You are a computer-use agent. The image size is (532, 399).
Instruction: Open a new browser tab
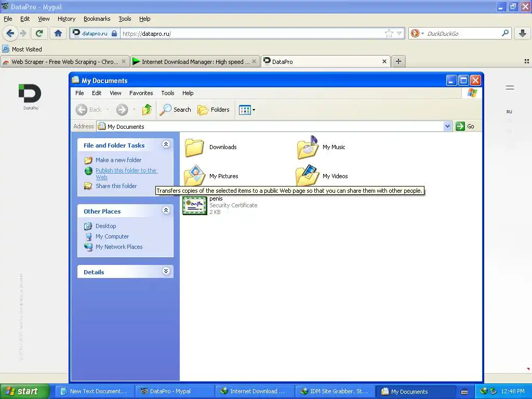(x=398, y=61)
